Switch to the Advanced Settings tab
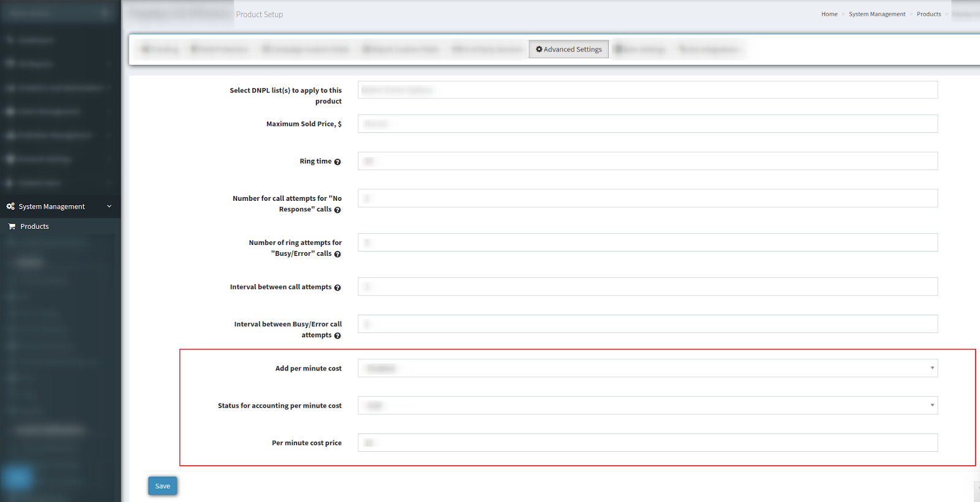The height and width of the screenshot is (502, 980). pyautogui.click(x=568, y=50)
